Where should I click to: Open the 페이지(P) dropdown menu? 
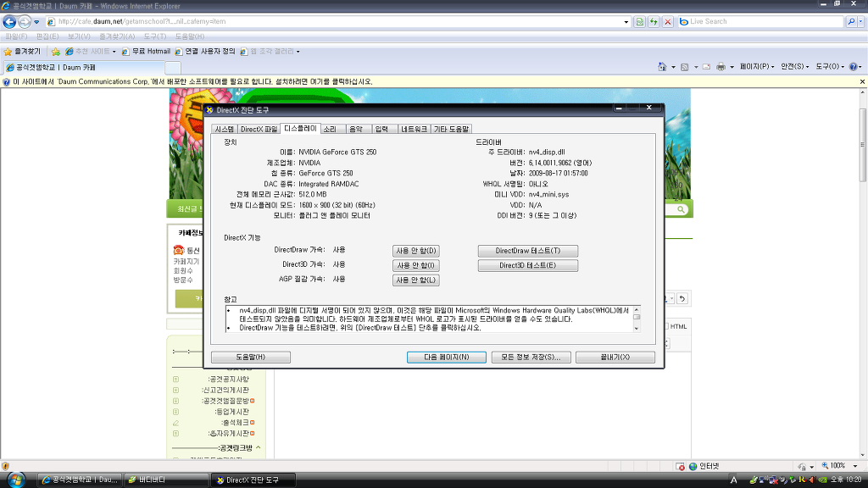[756, 66]
